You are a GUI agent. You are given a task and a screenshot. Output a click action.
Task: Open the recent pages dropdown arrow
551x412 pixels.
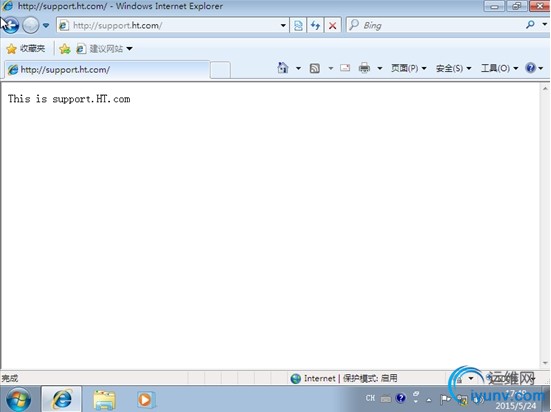[46, 25]
